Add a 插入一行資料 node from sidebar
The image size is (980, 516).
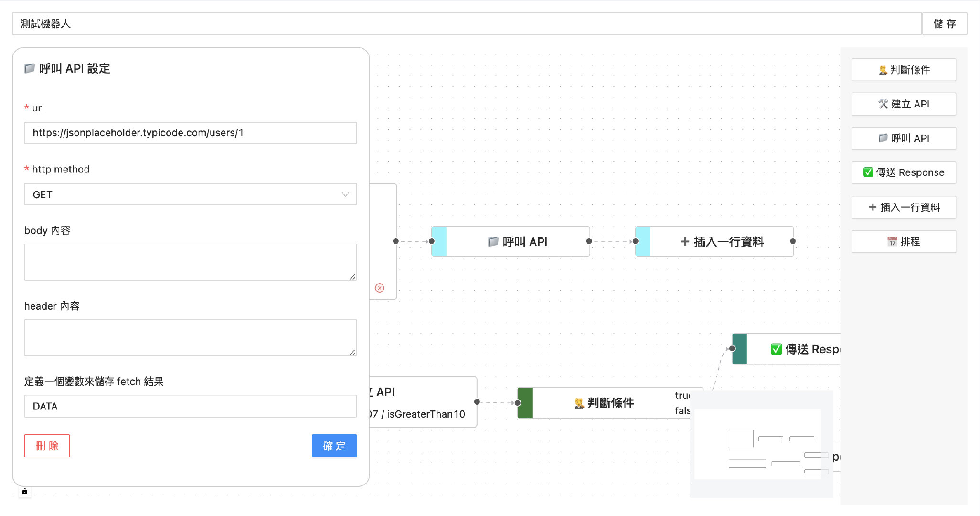(904, 207)
